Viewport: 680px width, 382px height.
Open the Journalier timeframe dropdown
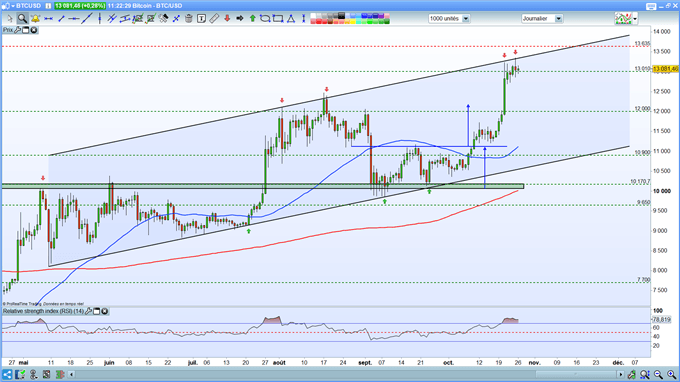tap(559, 19)
